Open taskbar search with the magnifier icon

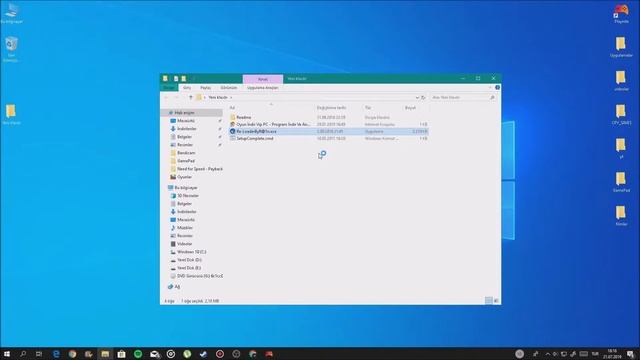tap(23, 354)
